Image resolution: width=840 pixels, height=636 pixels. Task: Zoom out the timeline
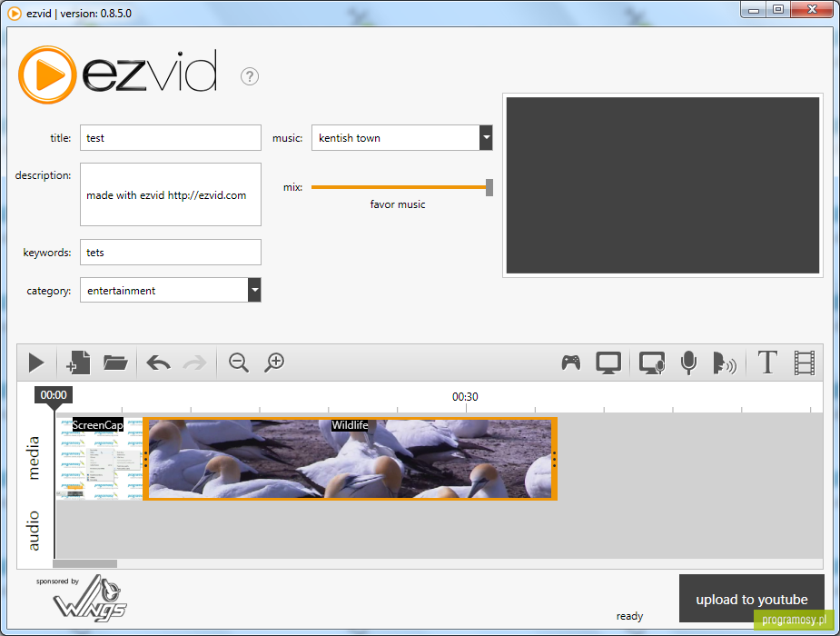[x=239, y=363]
